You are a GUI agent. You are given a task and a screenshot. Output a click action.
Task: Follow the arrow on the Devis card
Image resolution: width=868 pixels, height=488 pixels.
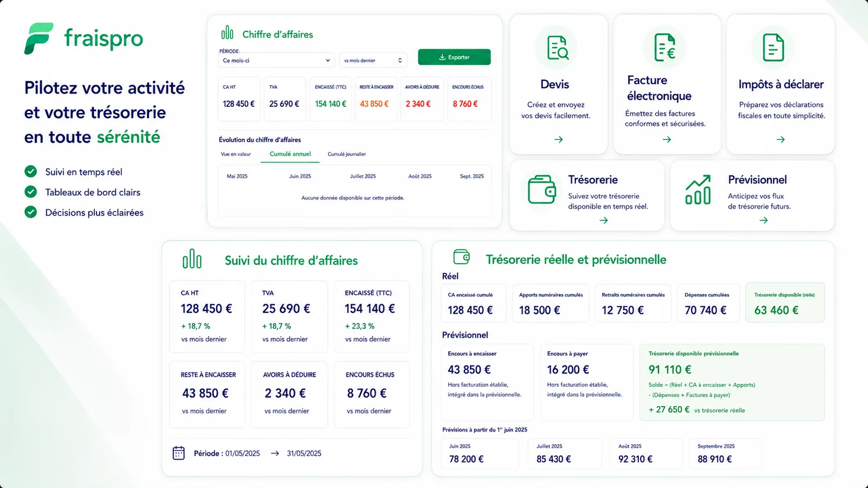point(558,139)
